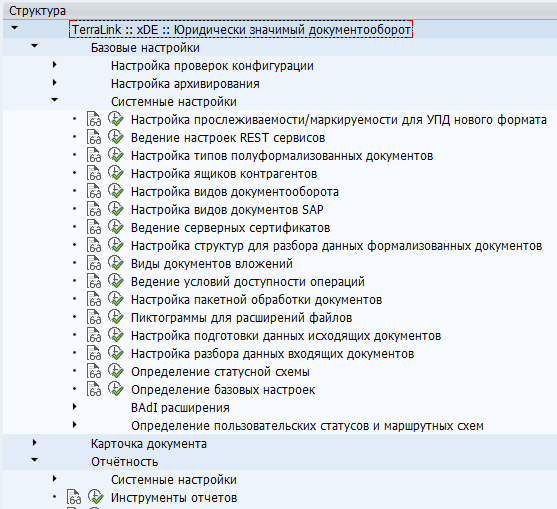Open documentation icon for Инструменты отчетов

[x=74, y=497]
